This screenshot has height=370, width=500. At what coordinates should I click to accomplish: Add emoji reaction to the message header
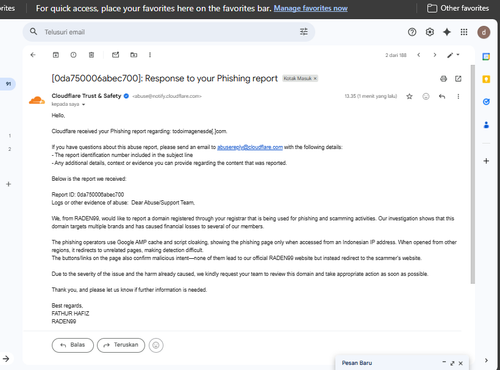tap(426, 96)
